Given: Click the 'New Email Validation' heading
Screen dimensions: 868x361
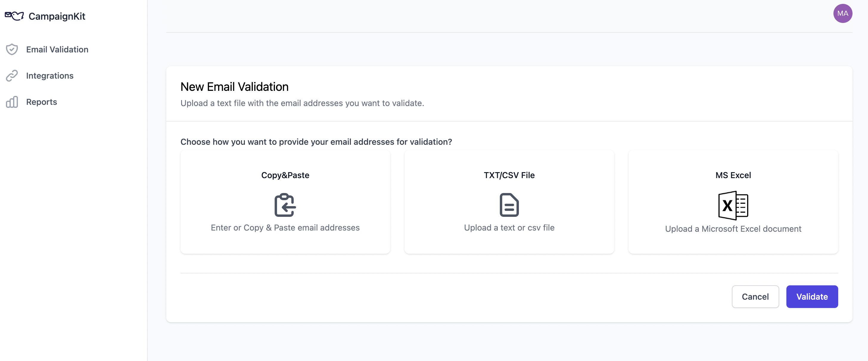Looking at the screenshot, I should [x=234, y=87].
